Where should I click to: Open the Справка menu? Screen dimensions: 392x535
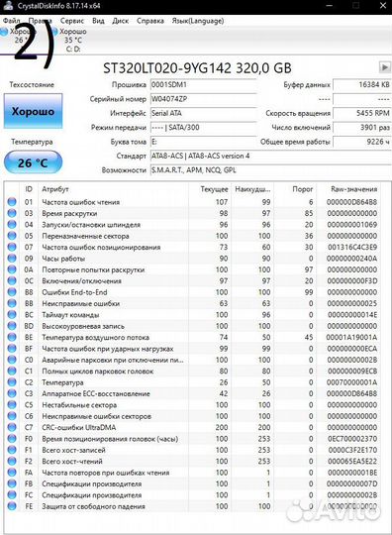coord(150,21)
